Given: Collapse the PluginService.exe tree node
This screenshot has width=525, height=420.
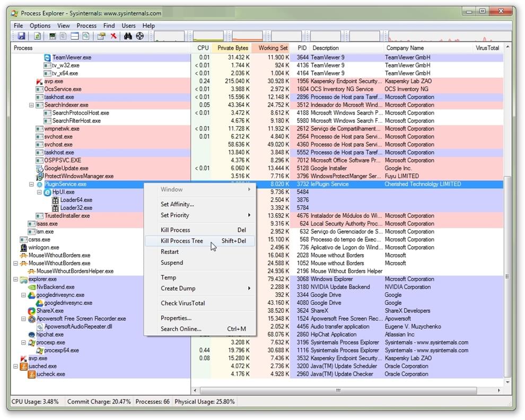Looking at the screenshot, I should [31, 184].
